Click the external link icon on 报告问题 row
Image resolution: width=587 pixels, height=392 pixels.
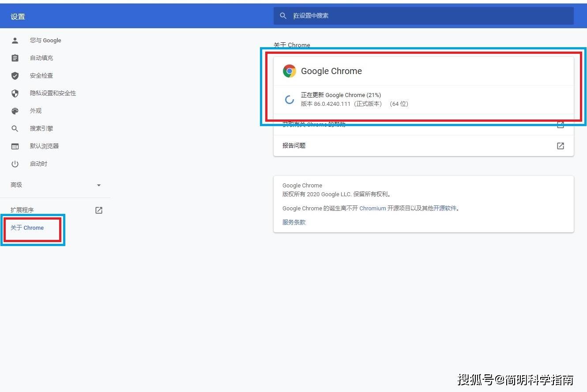(561, 146)
